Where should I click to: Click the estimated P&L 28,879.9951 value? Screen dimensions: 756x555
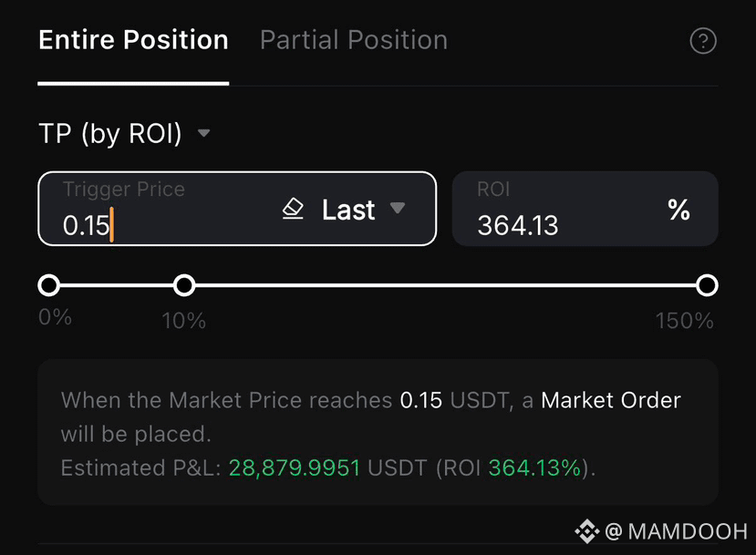coord(295,468)
